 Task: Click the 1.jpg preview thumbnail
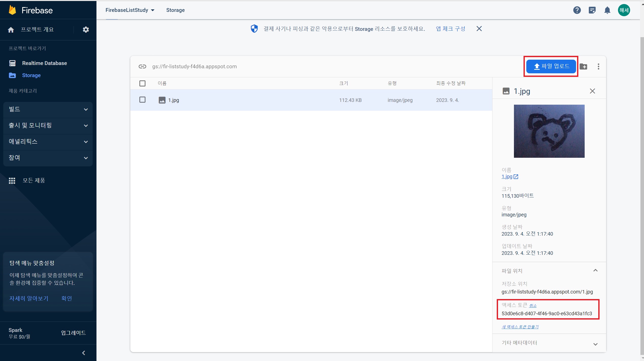549,131
